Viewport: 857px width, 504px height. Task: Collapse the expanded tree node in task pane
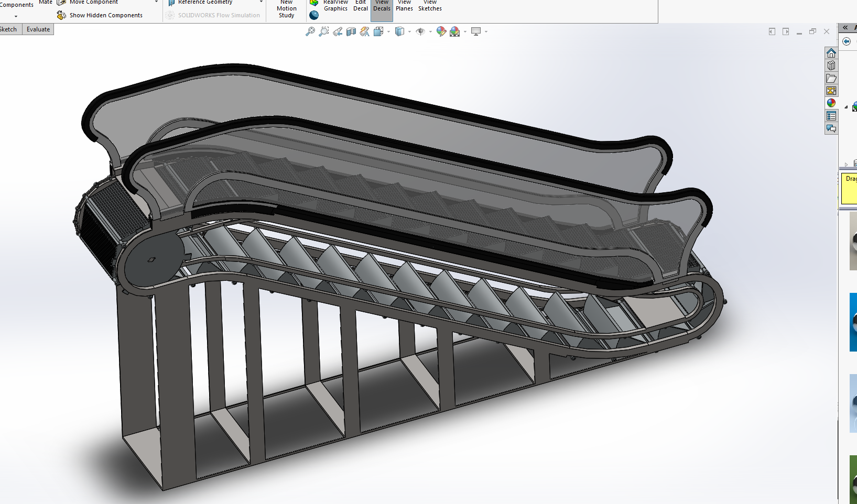[x=846, y=107]
